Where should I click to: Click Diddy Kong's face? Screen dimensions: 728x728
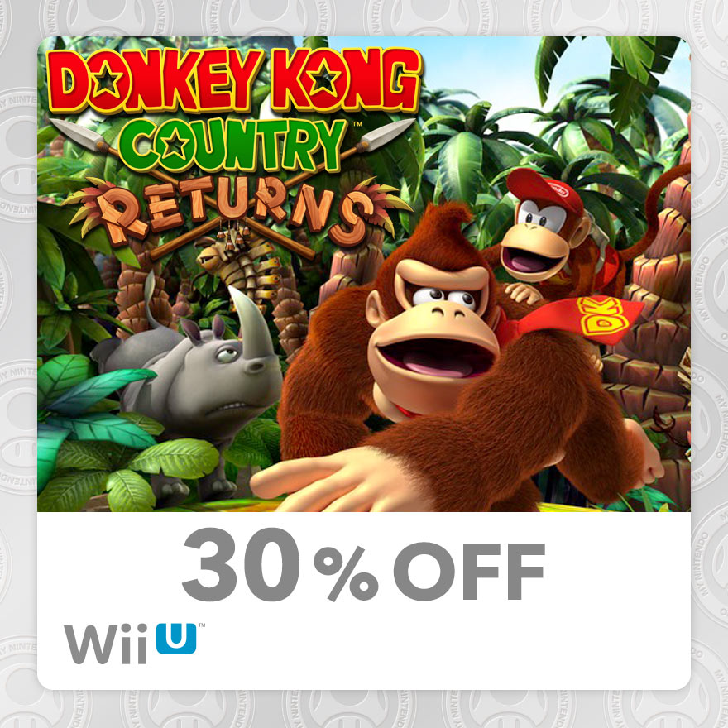(539, 242)
